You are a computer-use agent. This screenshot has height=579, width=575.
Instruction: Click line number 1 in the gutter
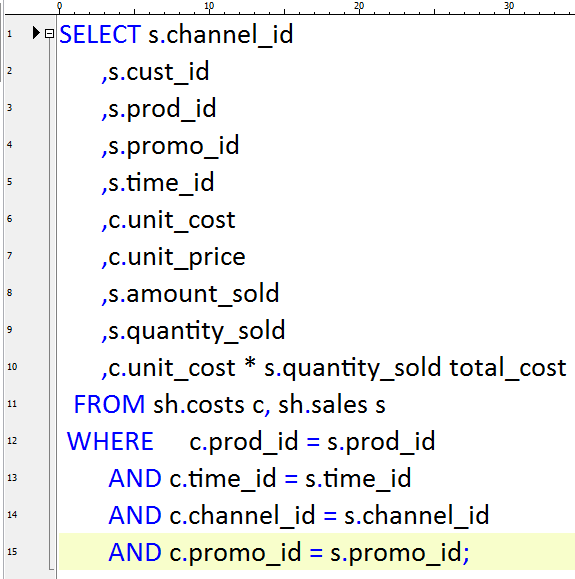(x=10, y=34)
